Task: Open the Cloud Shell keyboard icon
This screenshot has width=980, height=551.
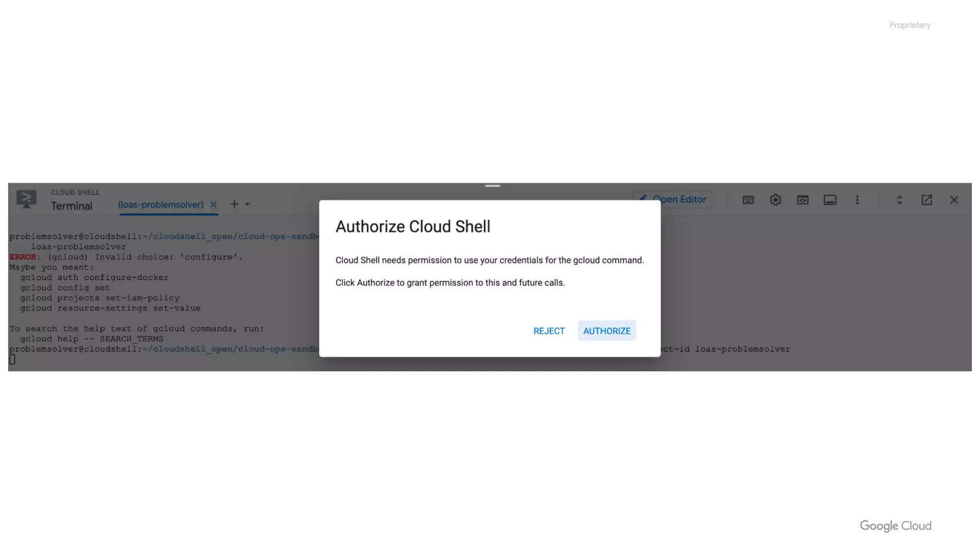Action: (x=748, y=200)
